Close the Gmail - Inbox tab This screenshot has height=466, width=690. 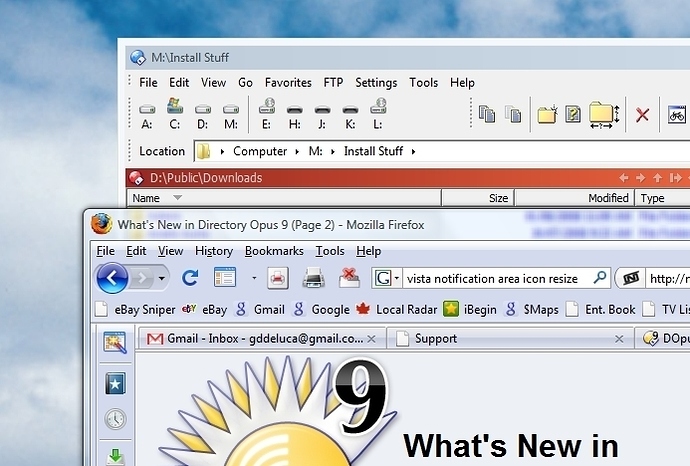371,339
